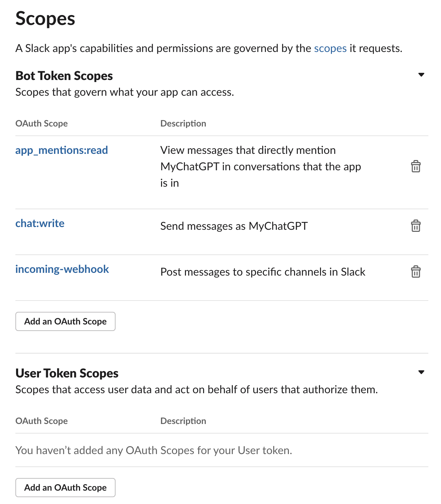Delete the app_mentions:read scope with trash icon

click(416, 167)
